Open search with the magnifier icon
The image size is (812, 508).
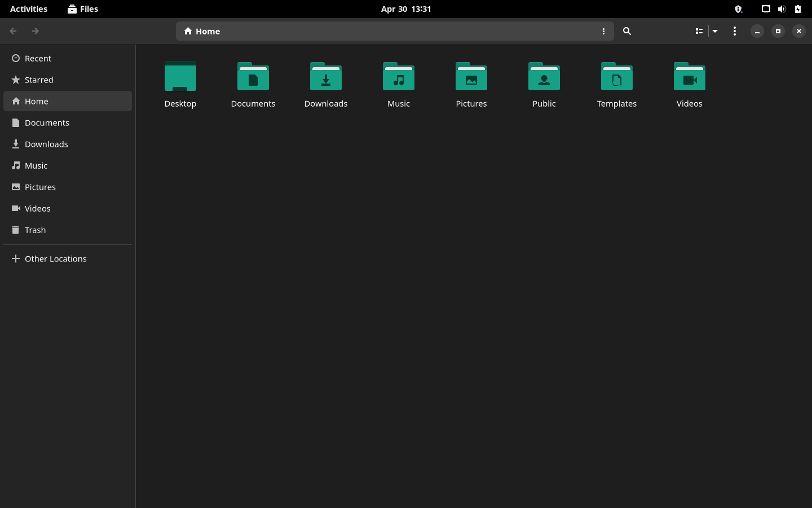tap(627, 31)
